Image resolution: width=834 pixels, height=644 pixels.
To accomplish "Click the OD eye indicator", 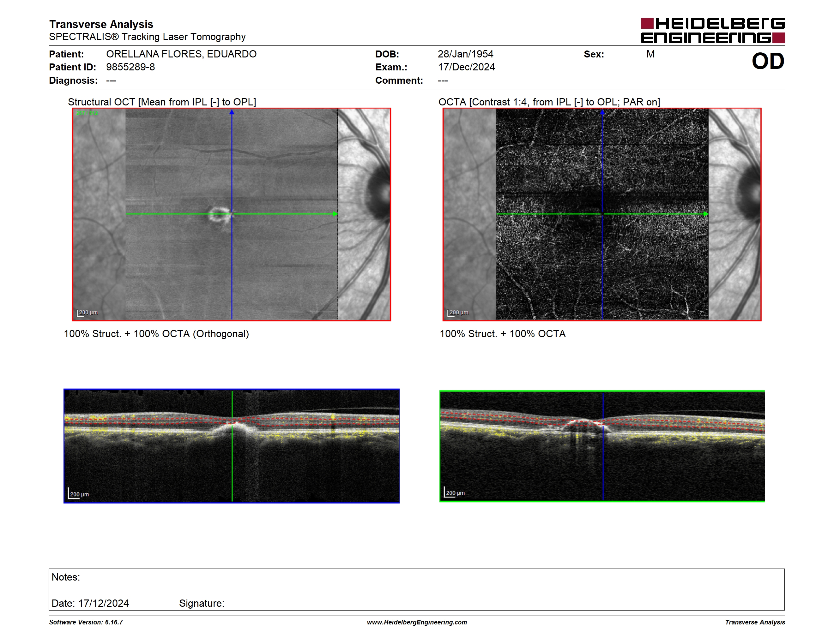I will (x=768, y=61).
